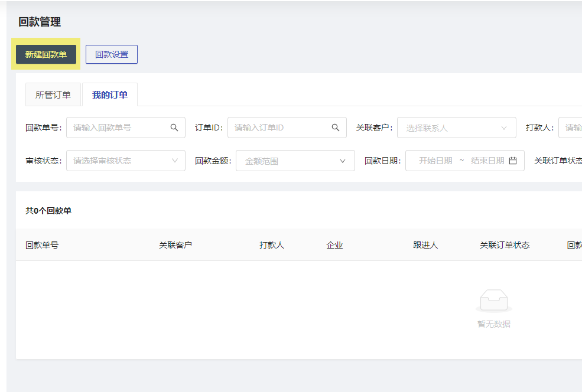Click the 跟进人 column header

coord(426,245)
